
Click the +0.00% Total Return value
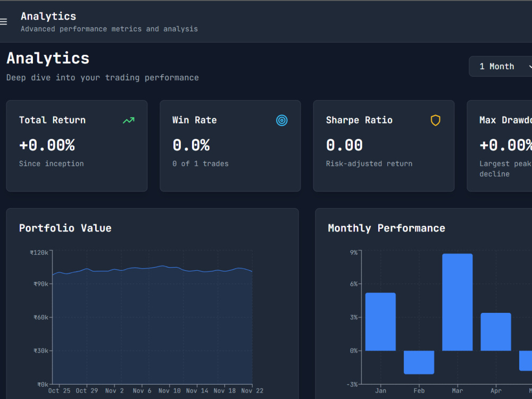coord(47,145)
